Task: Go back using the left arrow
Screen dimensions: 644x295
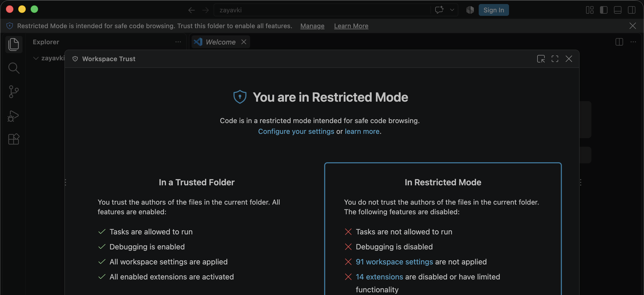Action: coord(191,10)
